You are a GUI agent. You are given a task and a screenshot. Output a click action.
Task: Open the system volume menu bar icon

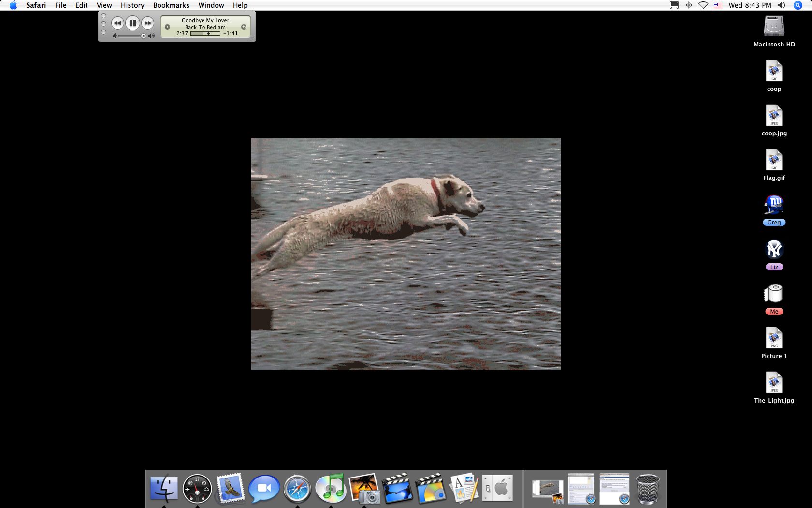point(782,5)
